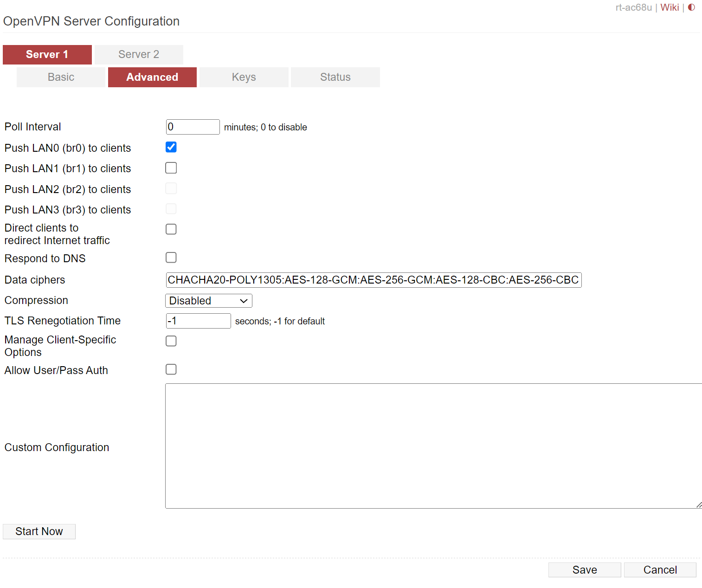
Task: Save the OpenVPN configuration
Action: pyautogui.click(x=585, y=570)
